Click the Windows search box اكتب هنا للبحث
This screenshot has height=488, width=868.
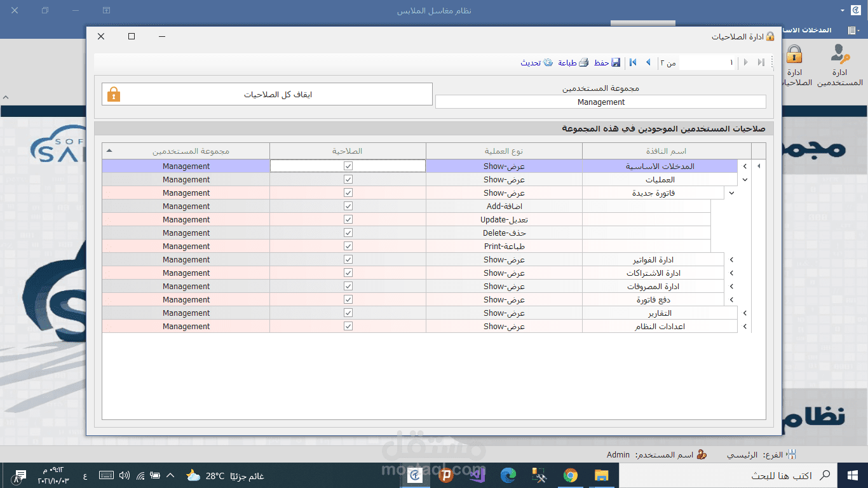point(728,475)
